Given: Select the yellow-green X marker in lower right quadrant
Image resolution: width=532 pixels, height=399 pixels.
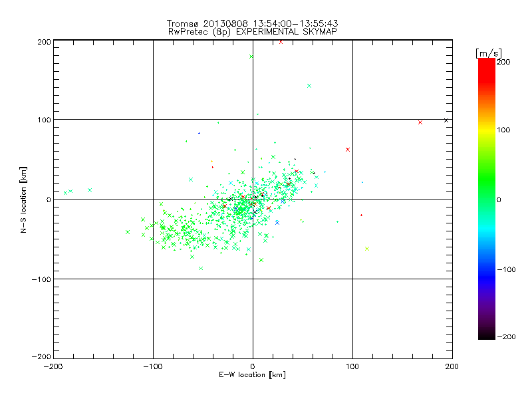Looking at the screenshot, I should 367,249.
